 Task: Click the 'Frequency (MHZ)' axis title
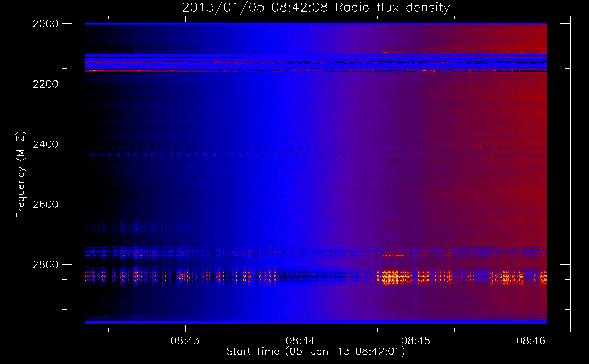[21, 175]
